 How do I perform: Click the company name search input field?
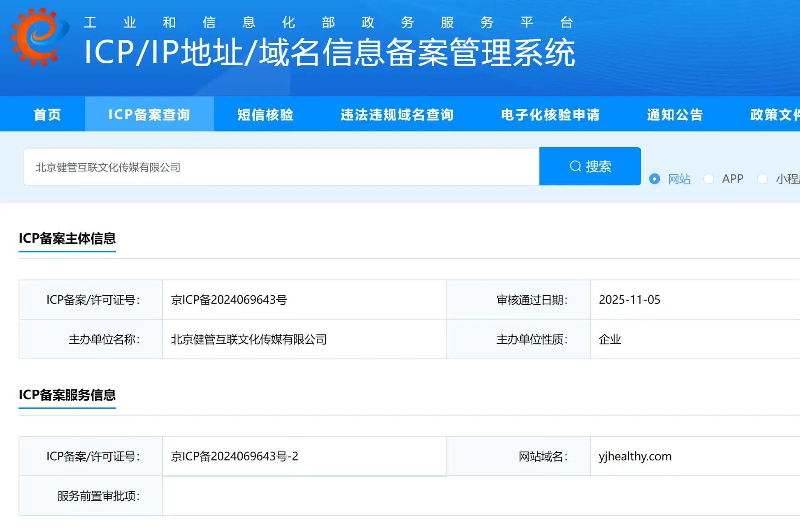coord(281,167)
